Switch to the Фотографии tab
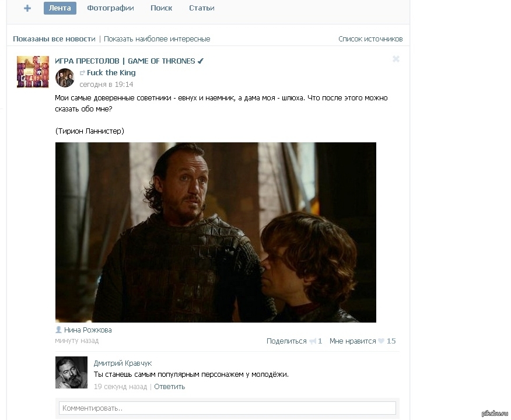 110,8
